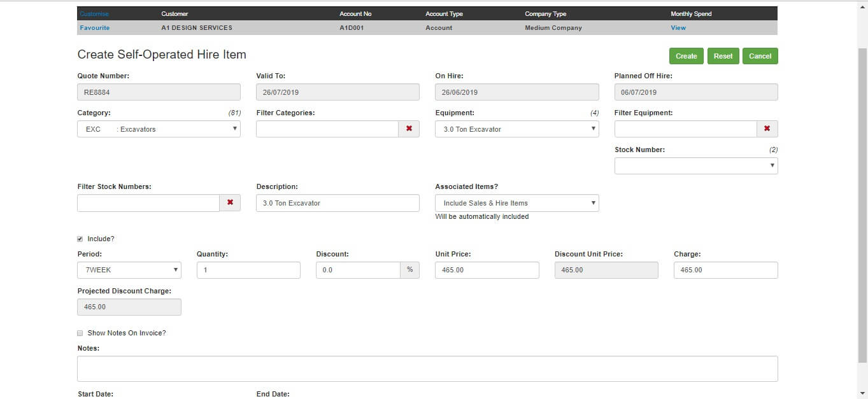Click the Account Type column header
Screen dimensions: 868x399
tap(444, 14)
